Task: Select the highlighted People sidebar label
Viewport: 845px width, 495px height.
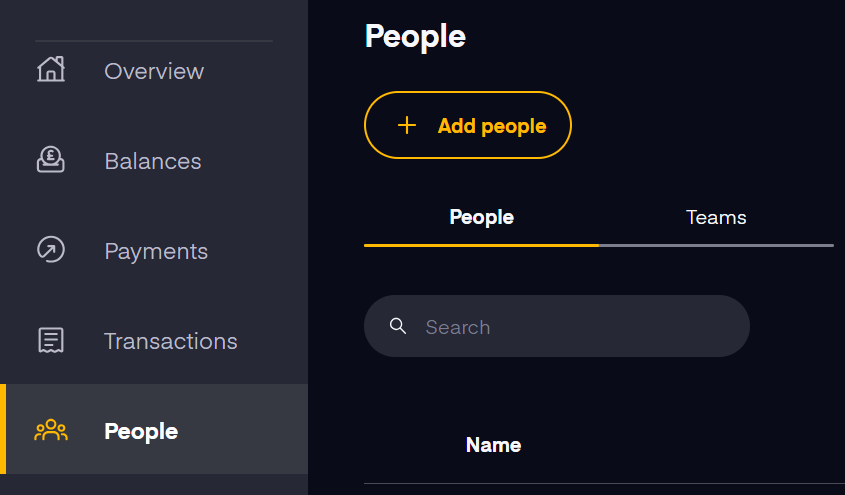Action: [x=141, y=431]
